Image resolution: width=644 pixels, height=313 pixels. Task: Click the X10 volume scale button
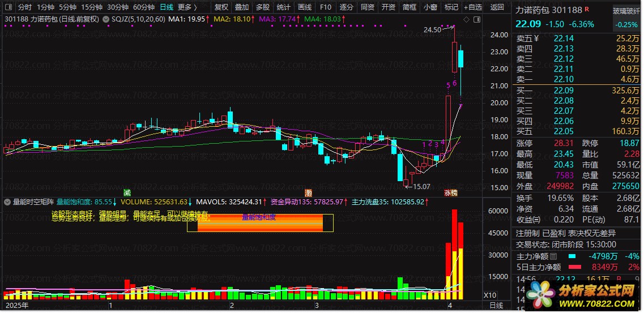[x=489, y=296]
